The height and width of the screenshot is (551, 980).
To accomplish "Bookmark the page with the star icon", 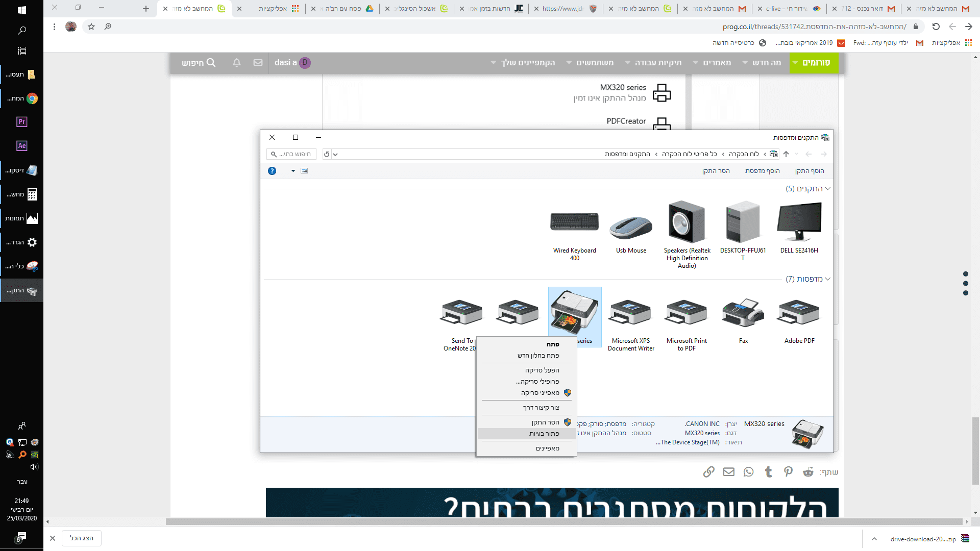I will pos(91,27).
